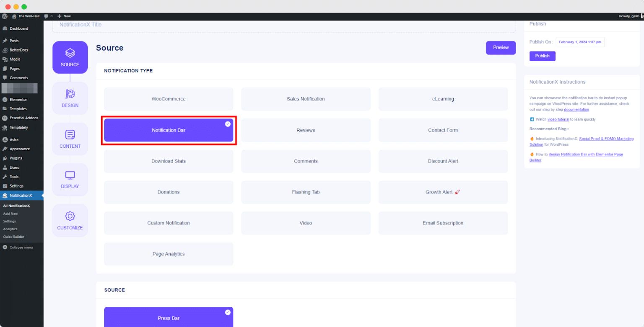Go to Add New under NotificationX

tap(10, 214)
